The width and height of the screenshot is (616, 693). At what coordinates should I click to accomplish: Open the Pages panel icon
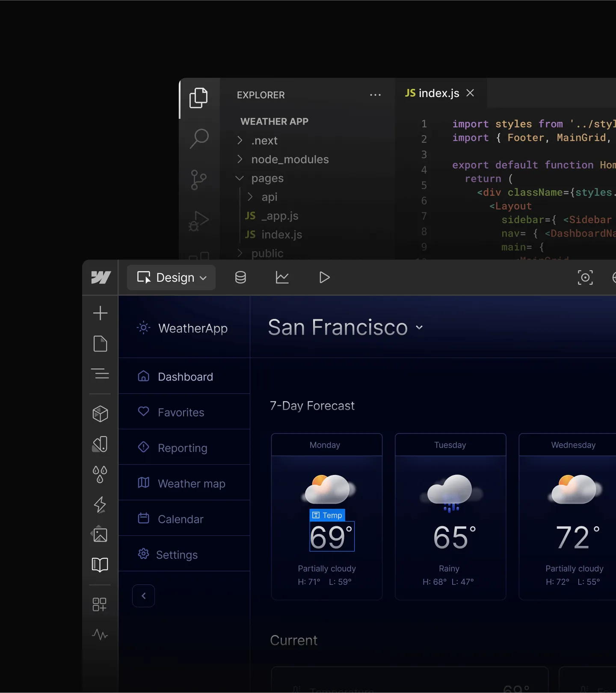[100, 344]
